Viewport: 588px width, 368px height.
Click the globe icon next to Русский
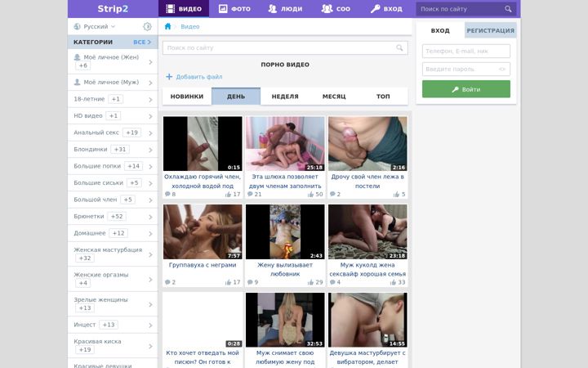(x=78, y=26)
